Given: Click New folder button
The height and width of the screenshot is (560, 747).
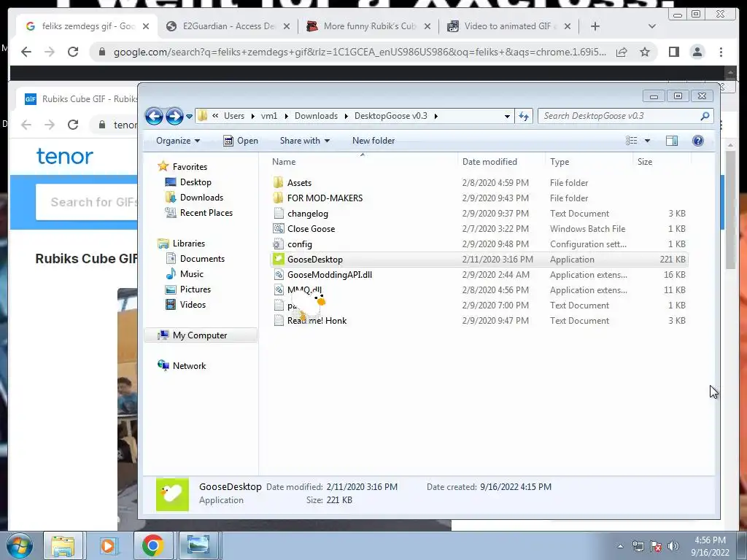Looking at the screenshot, I should click(x=373, y=141).
